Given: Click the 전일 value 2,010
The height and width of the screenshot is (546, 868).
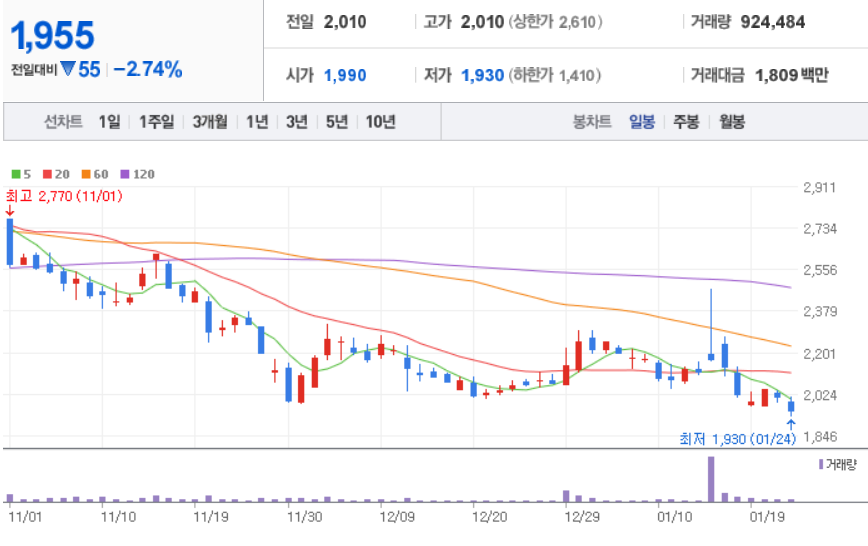Looking at the screenshot, I should coord(345,22).
